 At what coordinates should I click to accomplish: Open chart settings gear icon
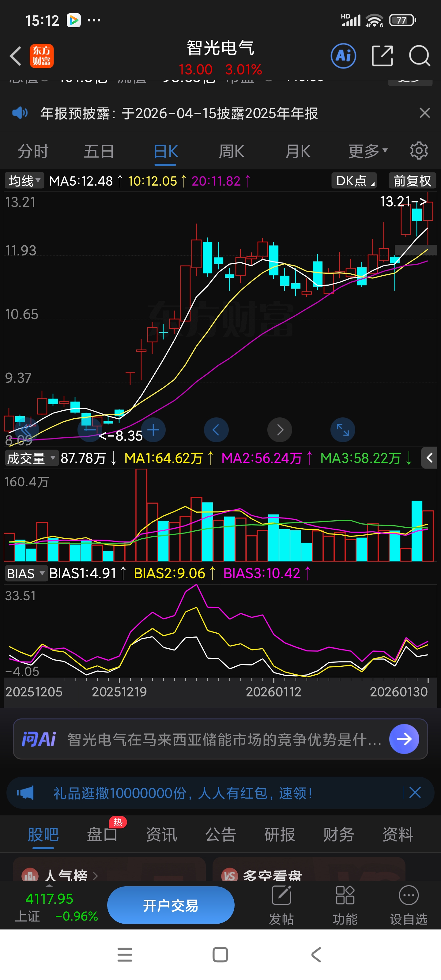[419, 151]
